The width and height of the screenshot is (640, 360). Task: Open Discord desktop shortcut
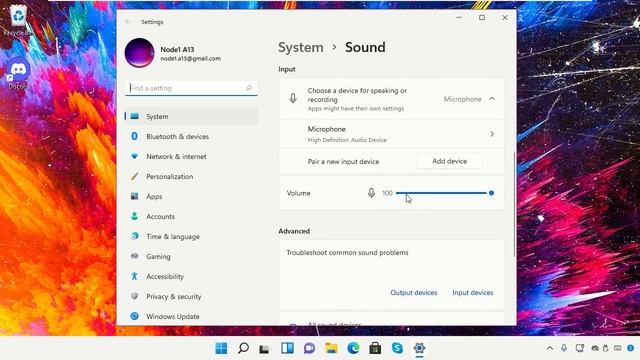pyautogui.click(x=18, y=74)
